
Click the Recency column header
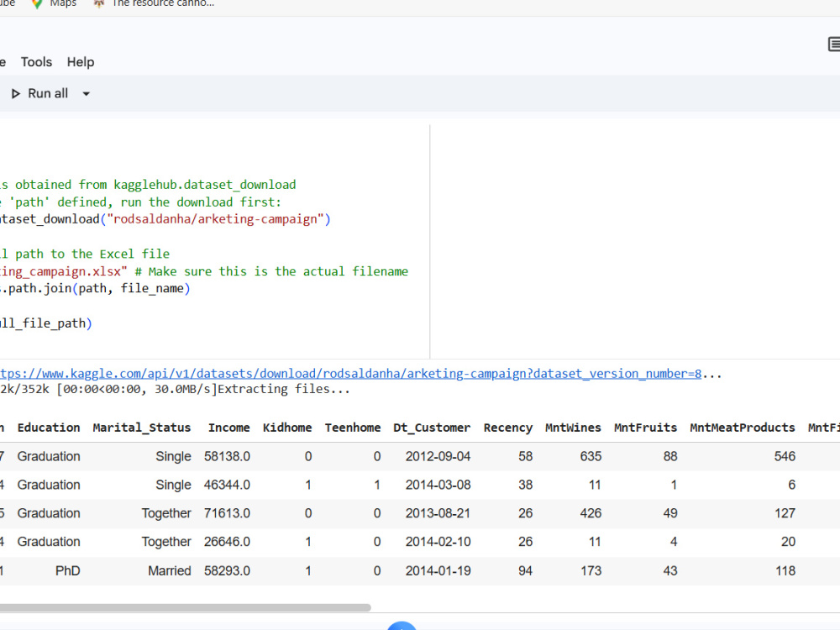click(x=508, y=428)
